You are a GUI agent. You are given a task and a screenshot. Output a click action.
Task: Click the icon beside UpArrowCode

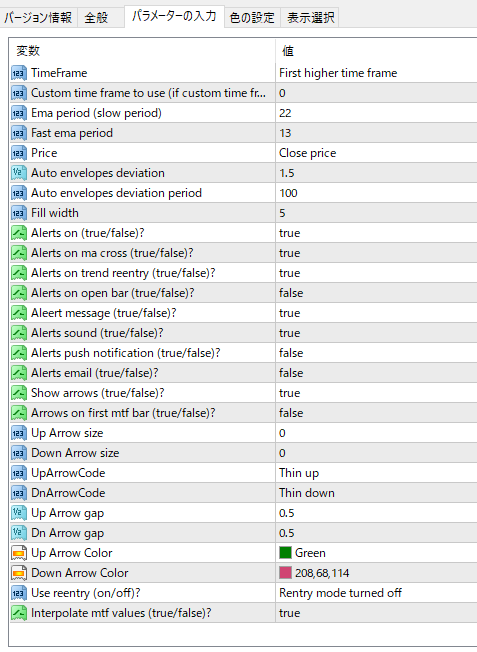point(19,473)
